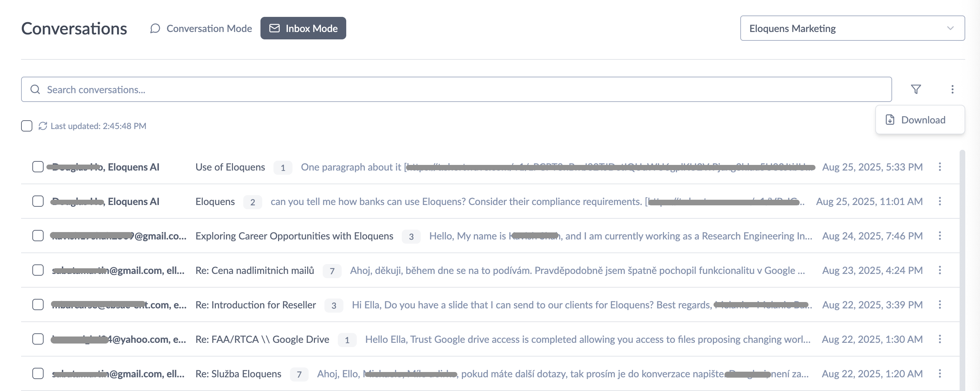Check the Re: Introduction for Reseller row
Viewport: 980px width, 391px height.
(38, 305)
